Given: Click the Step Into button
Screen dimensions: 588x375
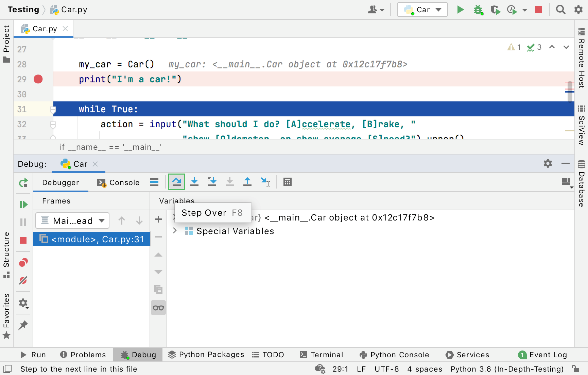Looking at the screenshot, I should pyautogui.click(x=194, y=182).
